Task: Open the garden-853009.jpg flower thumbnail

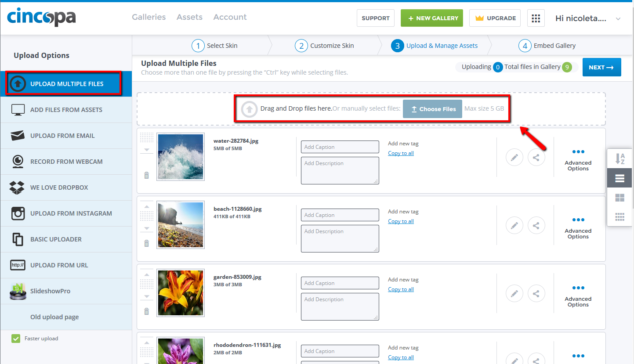Action: pyautogui.click(x=181, y=293)
